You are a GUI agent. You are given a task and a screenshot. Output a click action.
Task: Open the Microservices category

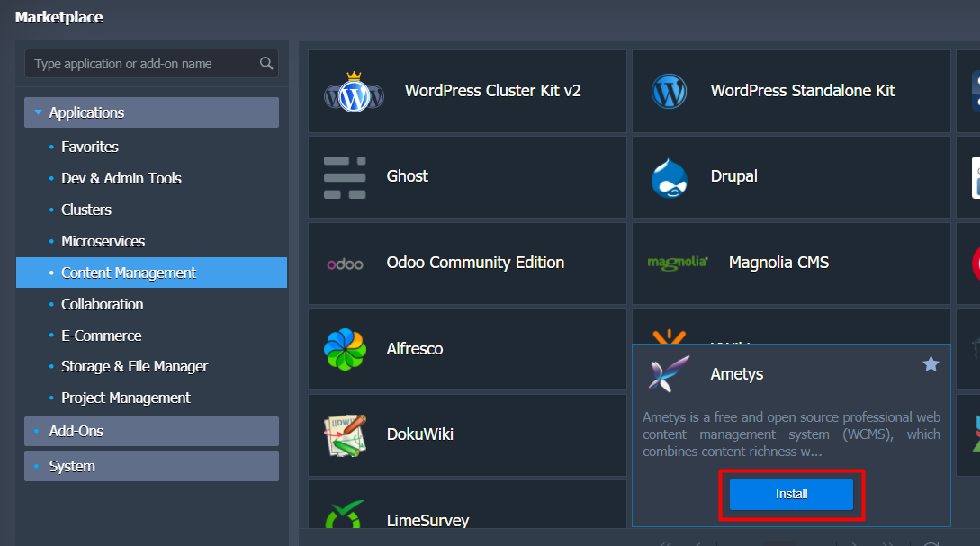103,241
